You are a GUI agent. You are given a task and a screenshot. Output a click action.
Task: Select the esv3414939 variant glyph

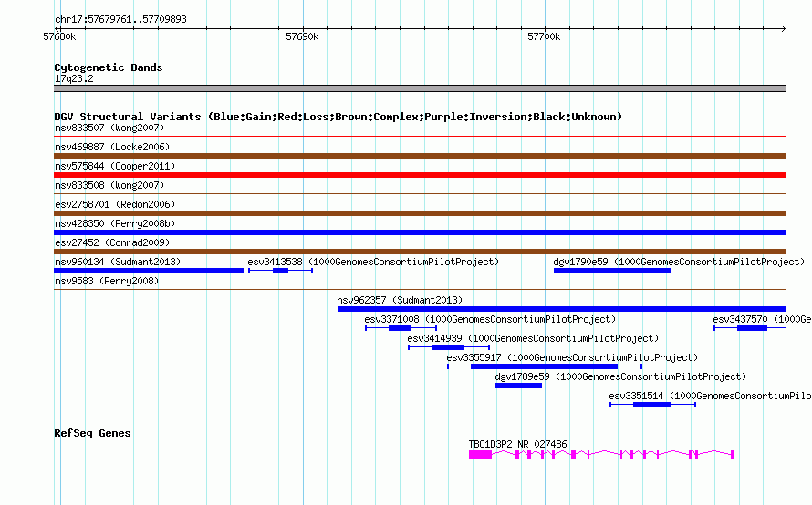pos(449,347)
